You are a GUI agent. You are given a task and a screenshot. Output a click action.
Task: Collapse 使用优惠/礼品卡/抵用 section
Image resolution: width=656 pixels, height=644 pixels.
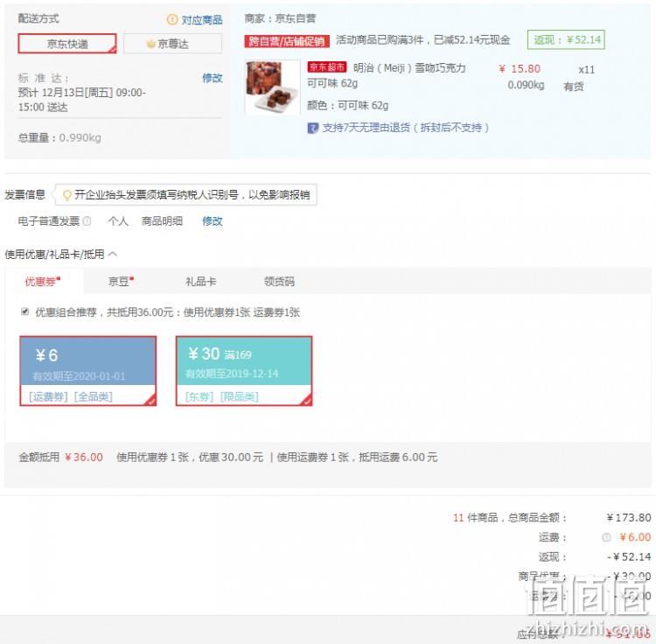(61, 254)
